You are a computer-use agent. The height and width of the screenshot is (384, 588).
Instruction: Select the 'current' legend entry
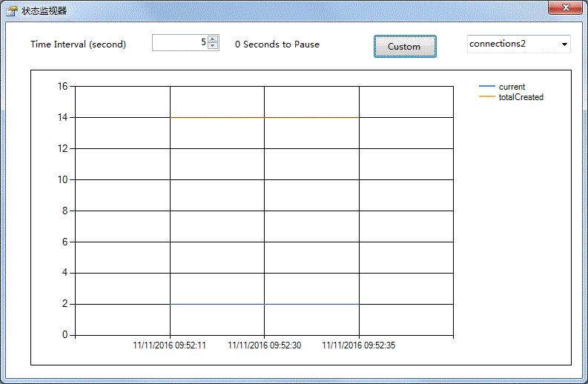[512, 87]
